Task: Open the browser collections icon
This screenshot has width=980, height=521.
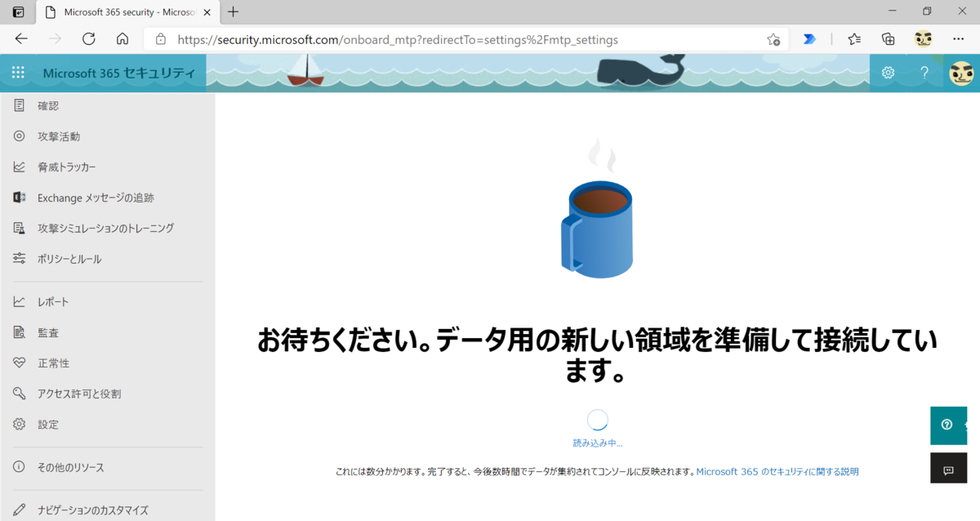Action: [x=889, y=39]
